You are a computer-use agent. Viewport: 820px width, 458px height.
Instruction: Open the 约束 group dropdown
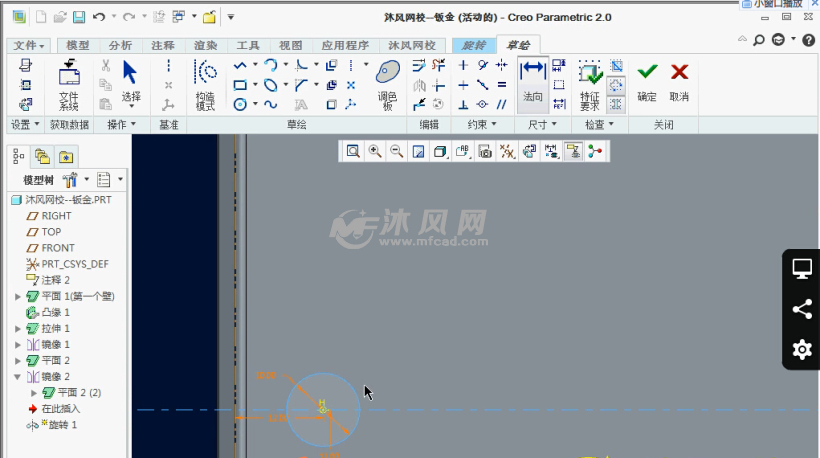click(x=482, y=124)
